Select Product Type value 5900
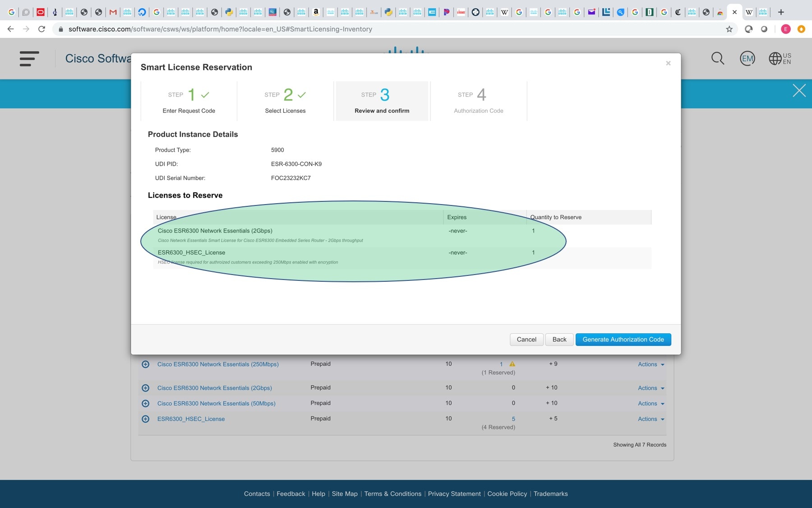 click(277, 150)
